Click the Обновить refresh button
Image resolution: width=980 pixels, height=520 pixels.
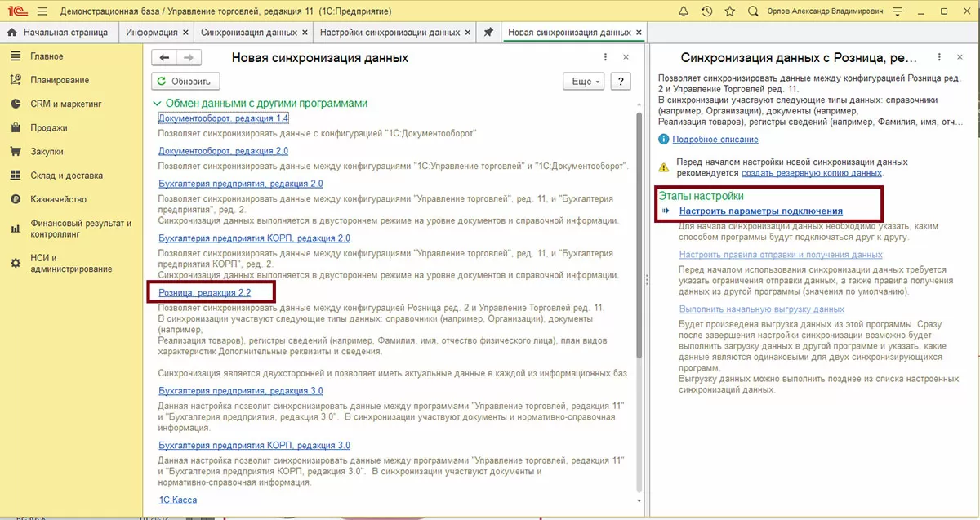(x=185, y=81)
